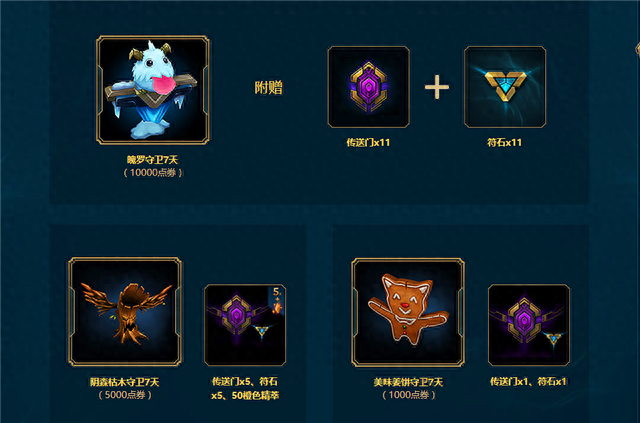The image size is (640, 423).
Task: Select the withered tree ward skin
Action: (125, 312)
